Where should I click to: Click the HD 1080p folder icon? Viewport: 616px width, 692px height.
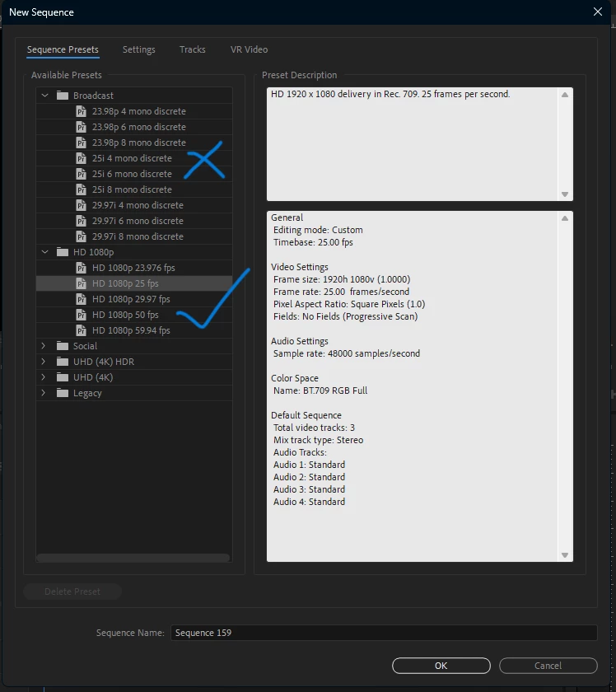(x=63, y=252)
